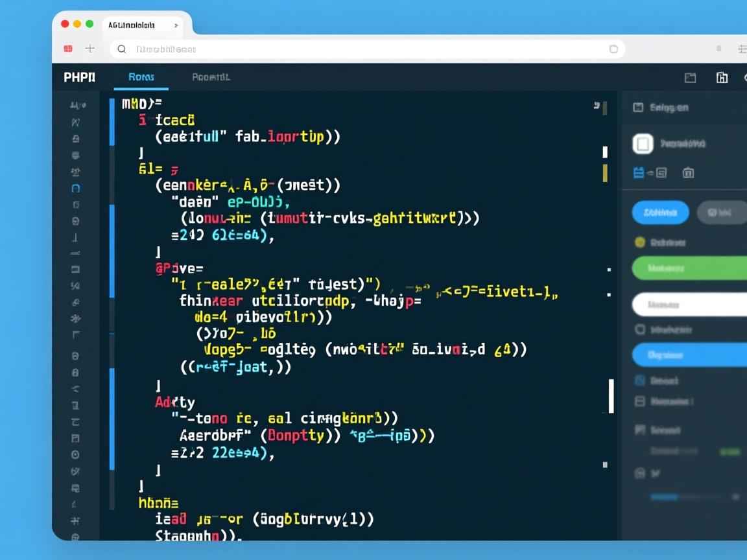Click the blue pill button in the right panel
Viewport: 747px width, 560px height.
click(x=660, y=213)
